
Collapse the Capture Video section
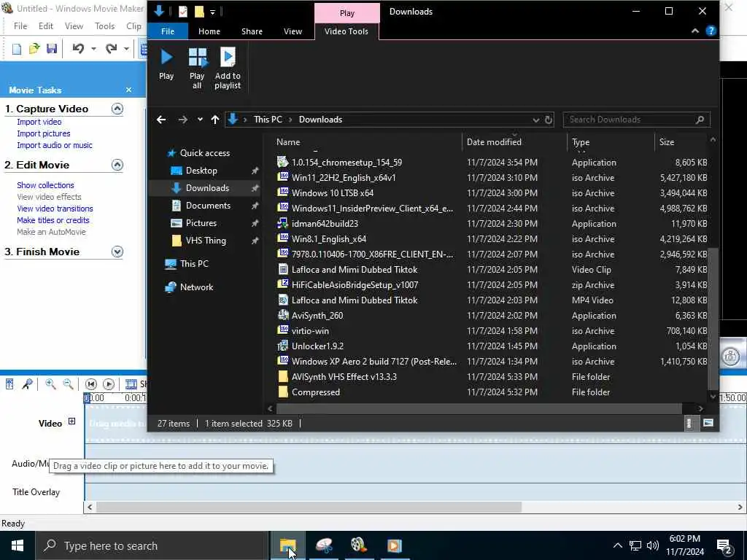pyautogui.click(x=117, y=109)
